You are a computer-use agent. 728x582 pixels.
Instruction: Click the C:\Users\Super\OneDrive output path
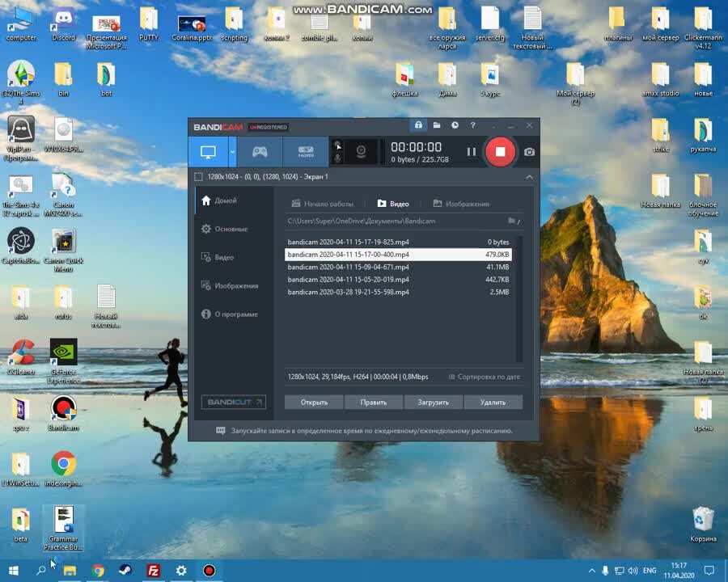[x=362, y=221]
